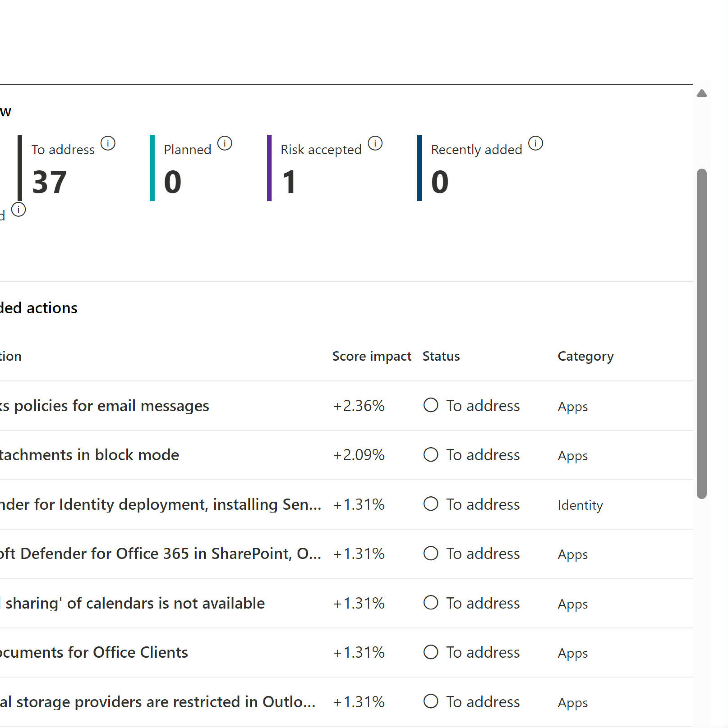Viewport: 728px width, 728px height.
Task: Click scrollbar up arrow
Action: point(702,93)
